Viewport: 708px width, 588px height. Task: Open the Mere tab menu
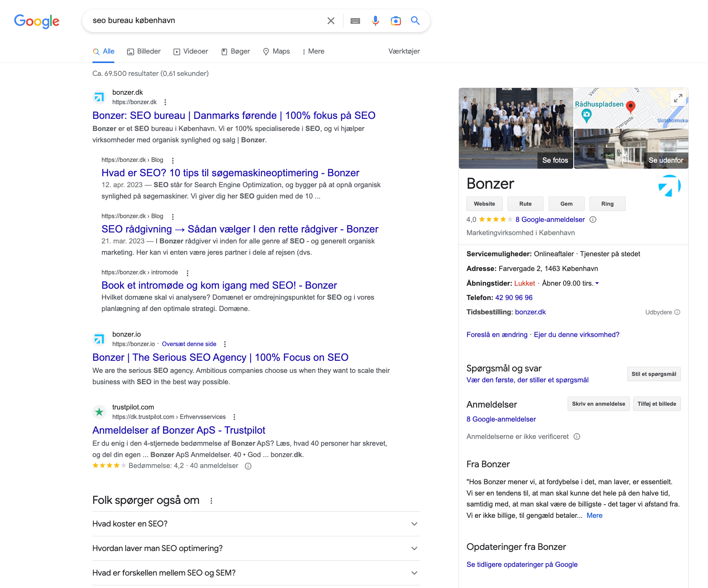pyautogui.click(x=313, y=51)
